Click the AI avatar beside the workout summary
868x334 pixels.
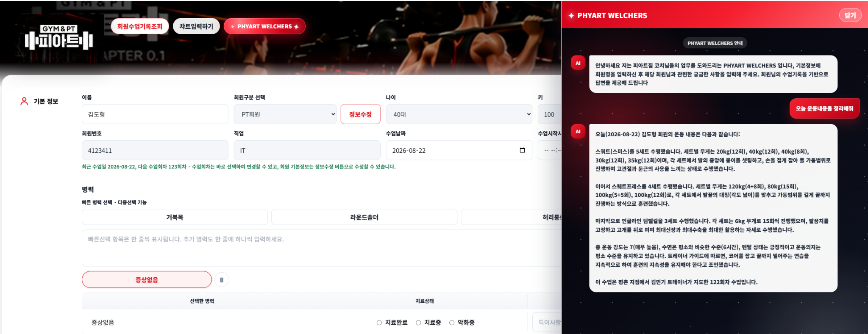[x=578, y=131]
